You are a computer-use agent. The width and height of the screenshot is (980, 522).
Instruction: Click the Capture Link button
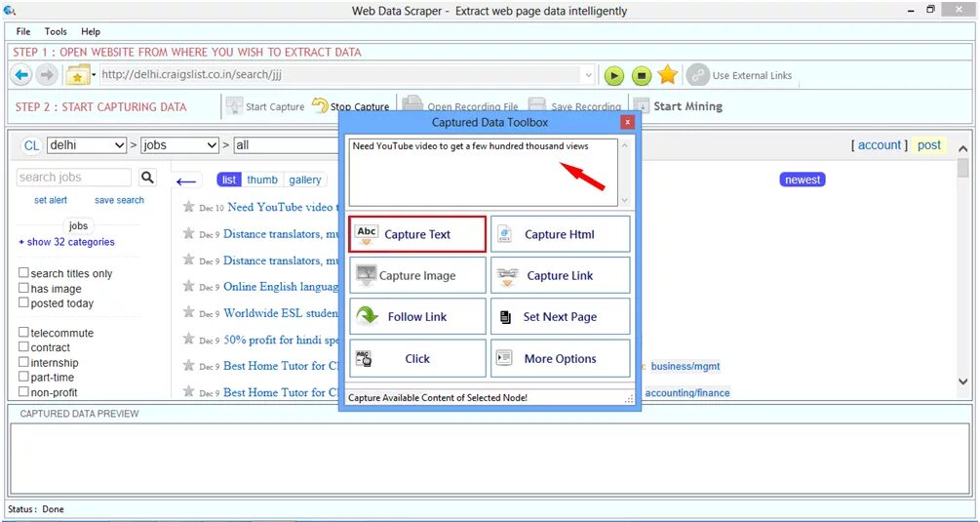point(560,276)
